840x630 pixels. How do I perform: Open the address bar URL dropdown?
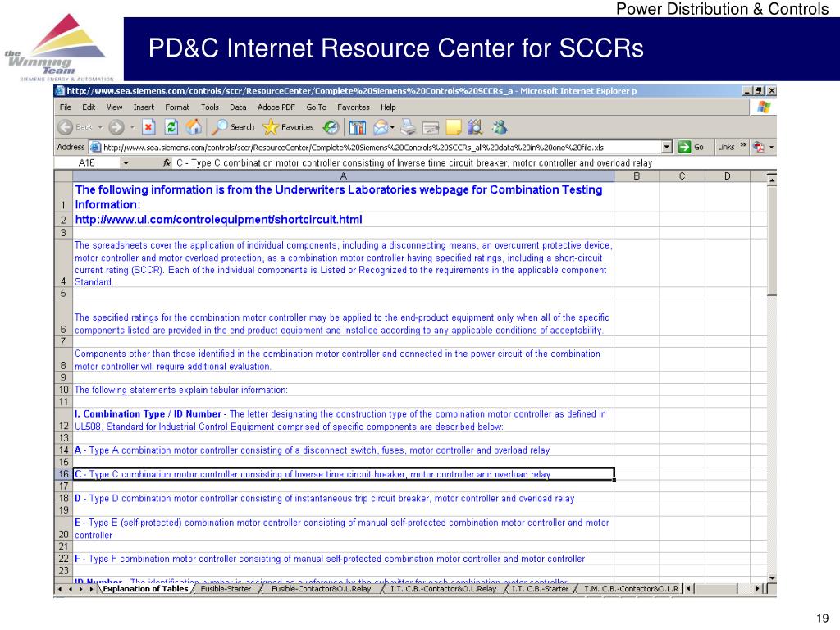click(x=666, y=147)
